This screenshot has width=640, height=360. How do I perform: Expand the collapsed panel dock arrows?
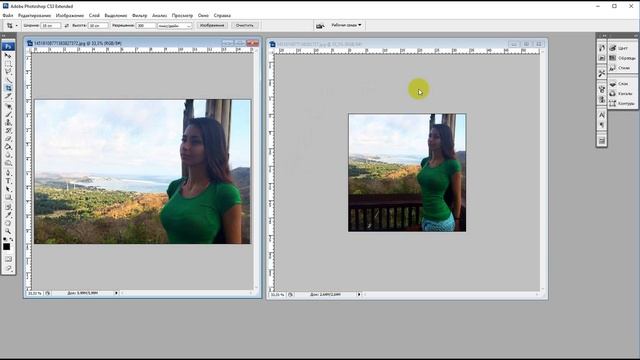click(x=604, y=36)
